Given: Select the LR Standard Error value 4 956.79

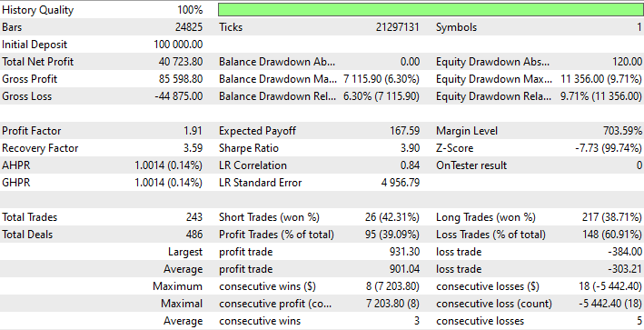Looking at the screenshot, I should coord(401,183).
